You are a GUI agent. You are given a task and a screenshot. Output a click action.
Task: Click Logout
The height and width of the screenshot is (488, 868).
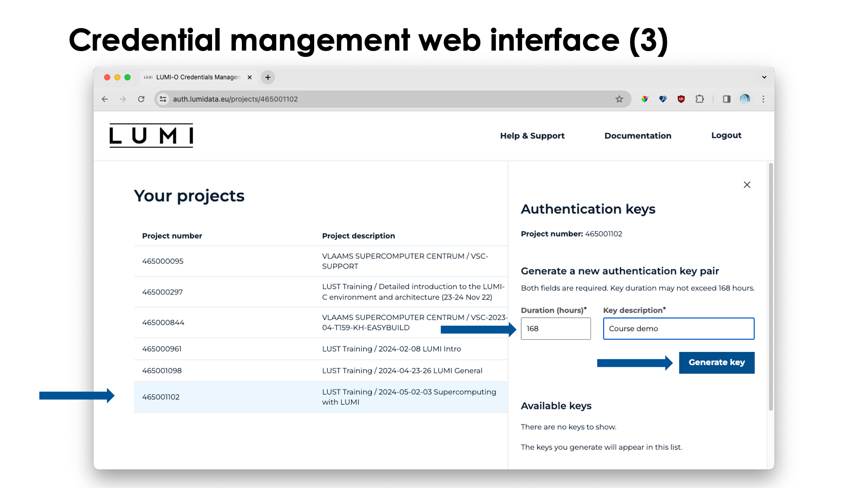[726, 135]
